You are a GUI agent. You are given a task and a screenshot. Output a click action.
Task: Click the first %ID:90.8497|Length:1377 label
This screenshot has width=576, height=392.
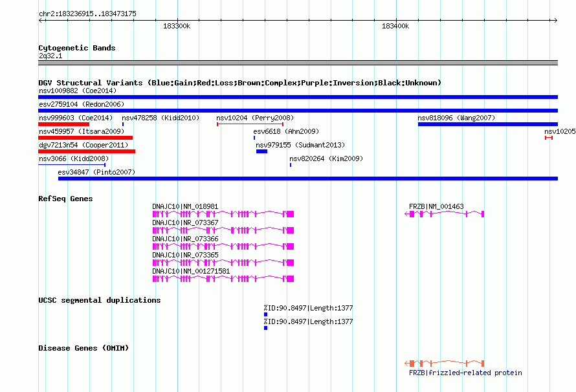pos(308,308)
